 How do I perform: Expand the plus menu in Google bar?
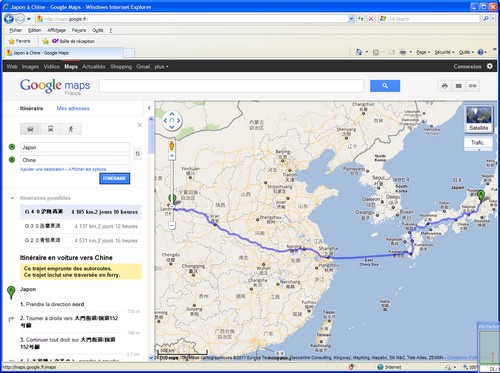pos(161,66)
